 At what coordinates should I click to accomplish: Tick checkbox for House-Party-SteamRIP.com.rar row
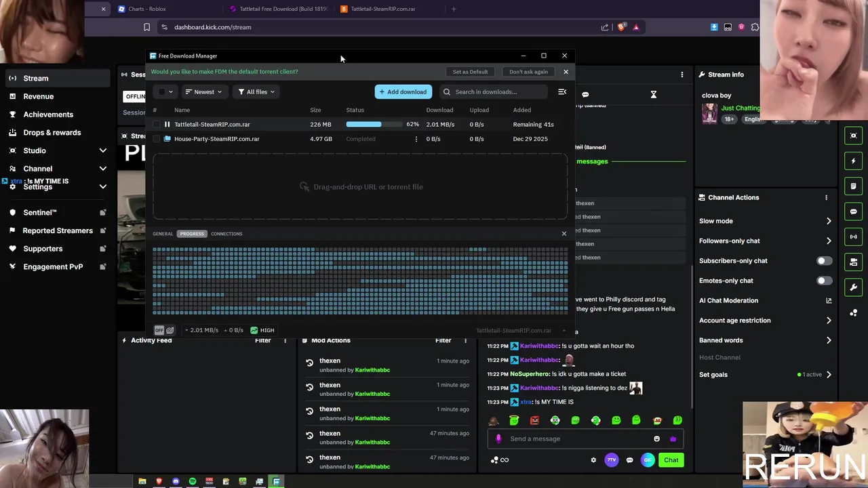(157, 139)
